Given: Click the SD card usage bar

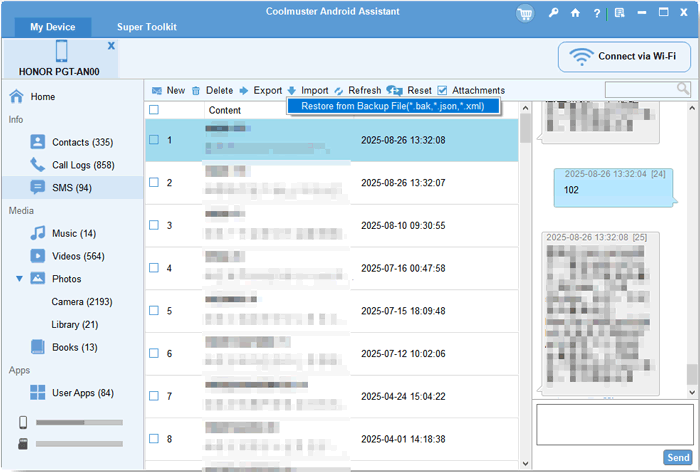Looking at the screenshot, I should coord(79,444).
